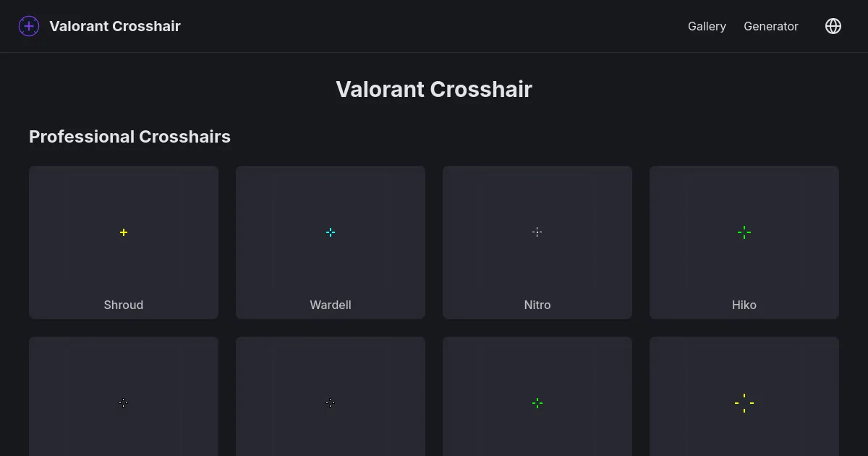
Task: Open the Gallery page
Action: pos(707,26)
